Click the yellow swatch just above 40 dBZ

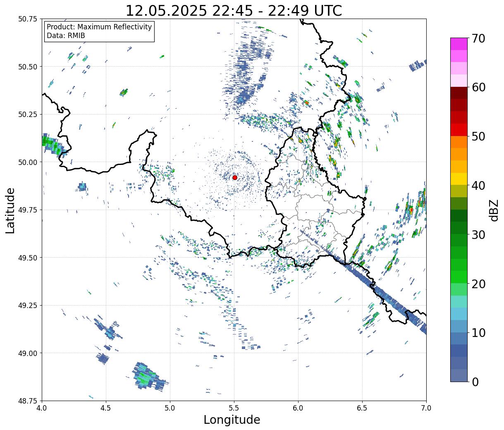[459, 179]
